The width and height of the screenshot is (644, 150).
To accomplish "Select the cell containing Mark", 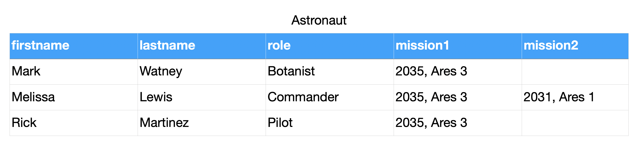I will pos(26,71).
